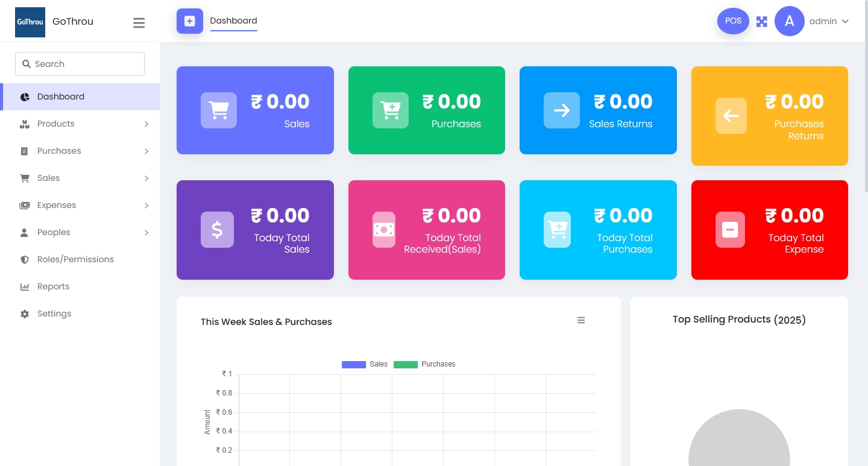The width and height of the screenshot is (868, 466).
Task: Click the arrow icon on Sales Returns card
Action: 561,110
